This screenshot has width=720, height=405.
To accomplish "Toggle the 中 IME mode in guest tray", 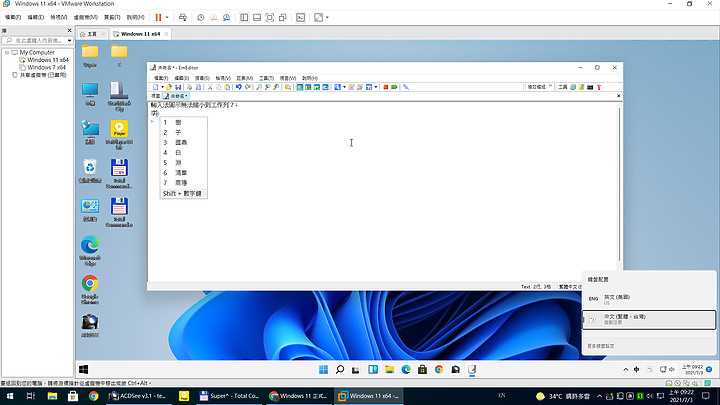I will click(x=636, y=369).
